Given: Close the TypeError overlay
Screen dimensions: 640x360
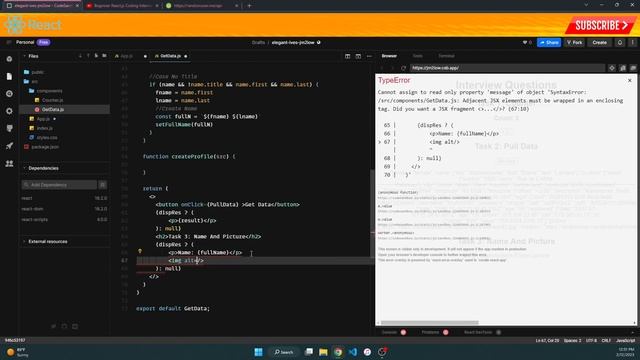Looking at the screenshot, I should 629,80.
